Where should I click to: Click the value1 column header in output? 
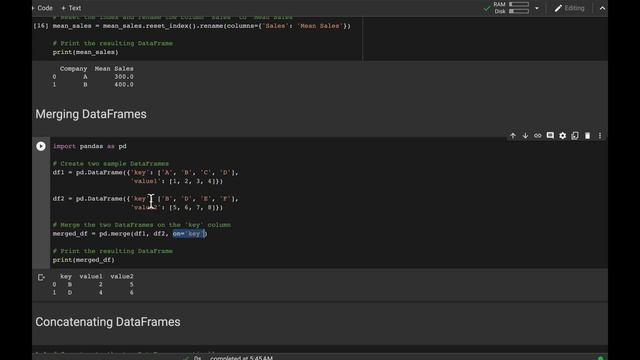(91, 276)
